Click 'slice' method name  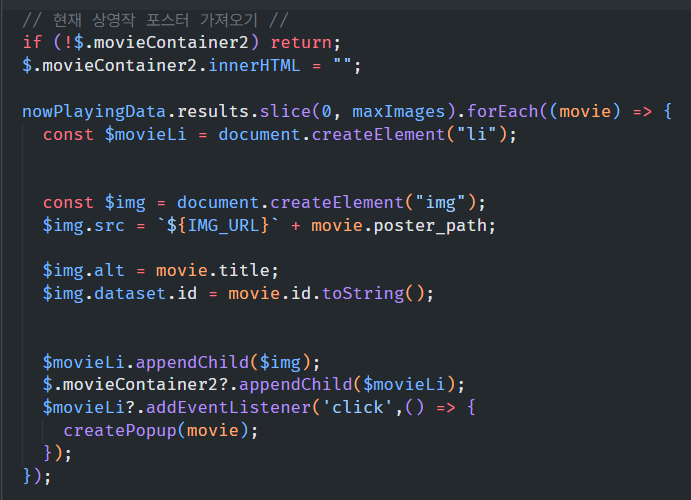(x=285, y=111)
